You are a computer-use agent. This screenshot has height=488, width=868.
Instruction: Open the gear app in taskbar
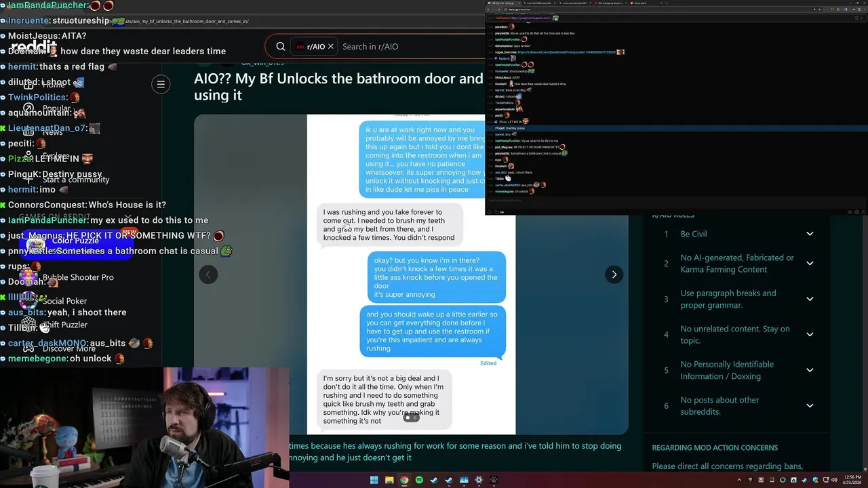pyautogui.click(x=479, y=480)
